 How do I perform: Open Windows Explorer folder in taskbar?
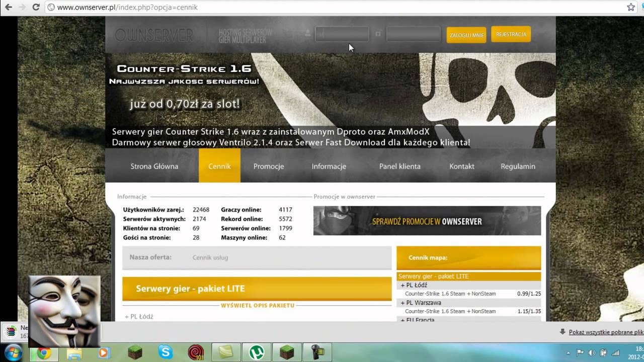click(x=74, y=353)
